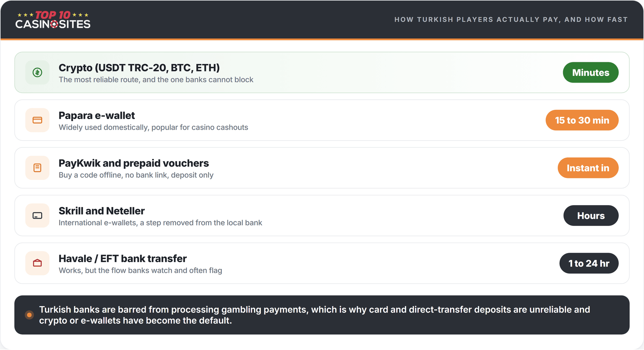
Task: Click the Top 10 Casino Sites logo
Action: tap(53, 20)
